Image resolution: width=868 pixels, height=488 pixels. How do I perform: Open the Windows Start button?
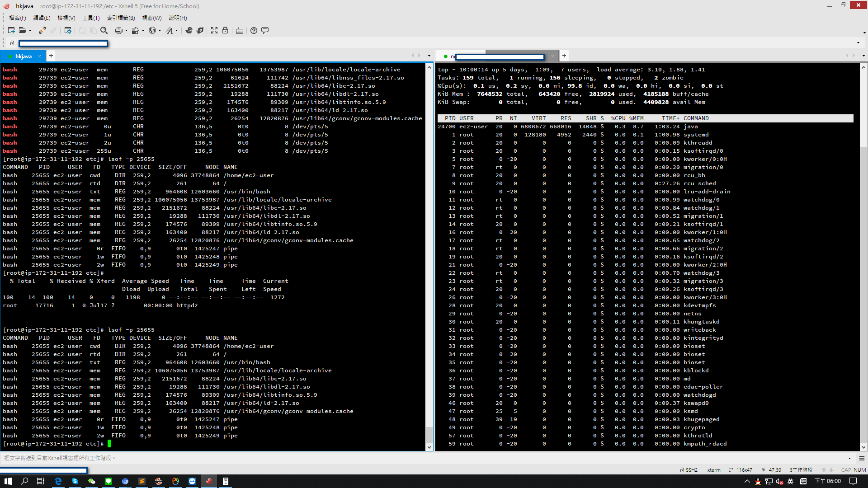click(x=8, y=481)
